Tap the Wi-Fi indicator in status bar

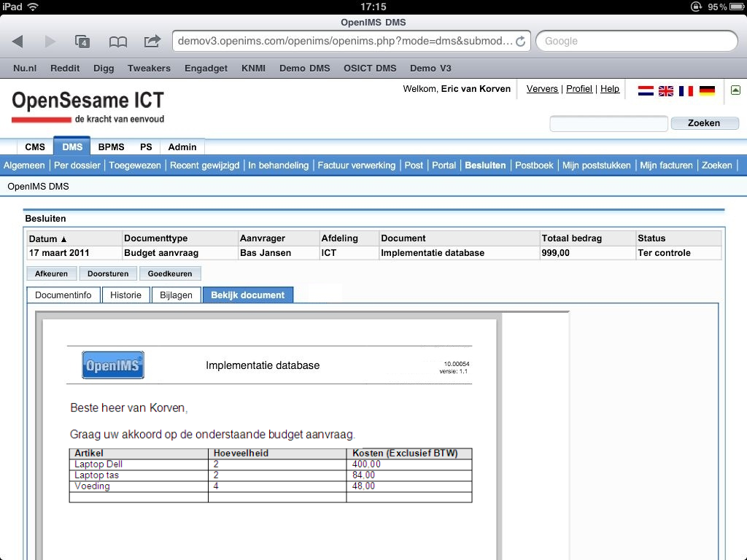pyautogui.click(x=33, y=7)
